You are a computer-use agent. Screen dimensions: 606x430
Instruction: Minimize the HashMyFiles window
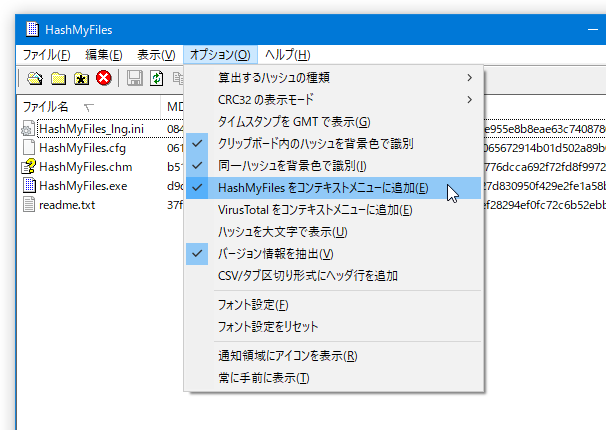click(x=592, y=29)
